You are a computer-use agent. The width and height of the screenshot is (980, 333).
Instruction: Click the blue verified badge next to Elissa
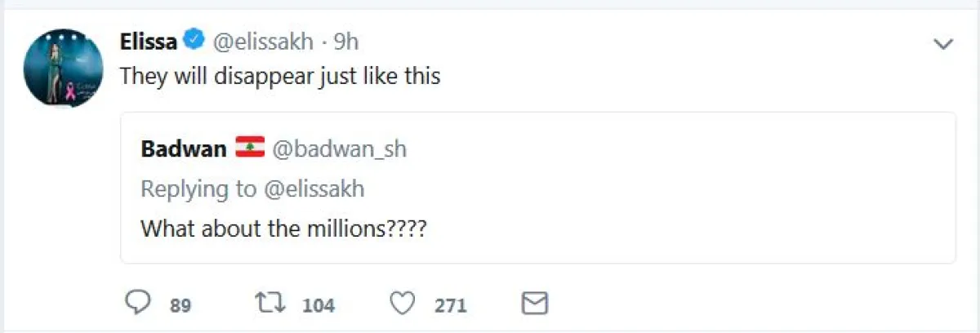coord(194,40)
